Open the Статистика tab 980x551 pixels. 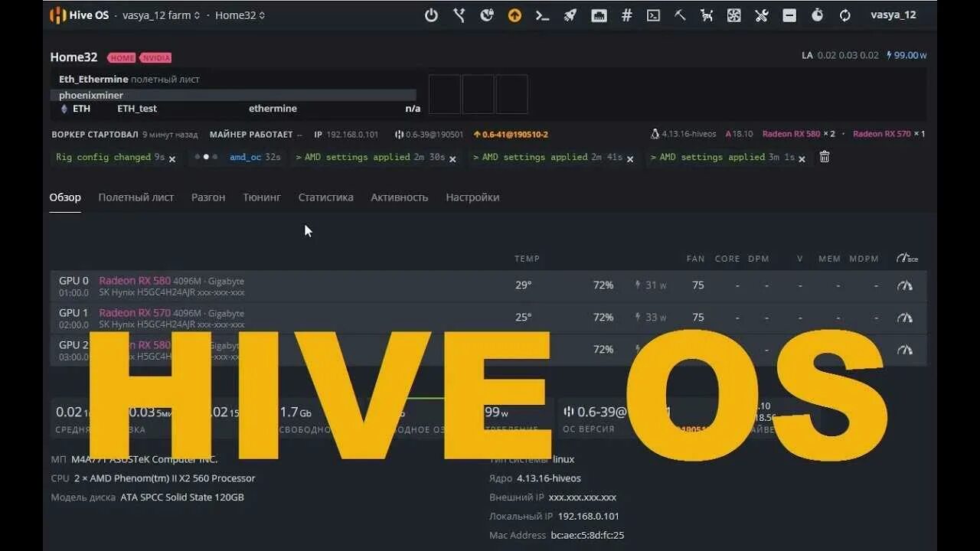326,197
